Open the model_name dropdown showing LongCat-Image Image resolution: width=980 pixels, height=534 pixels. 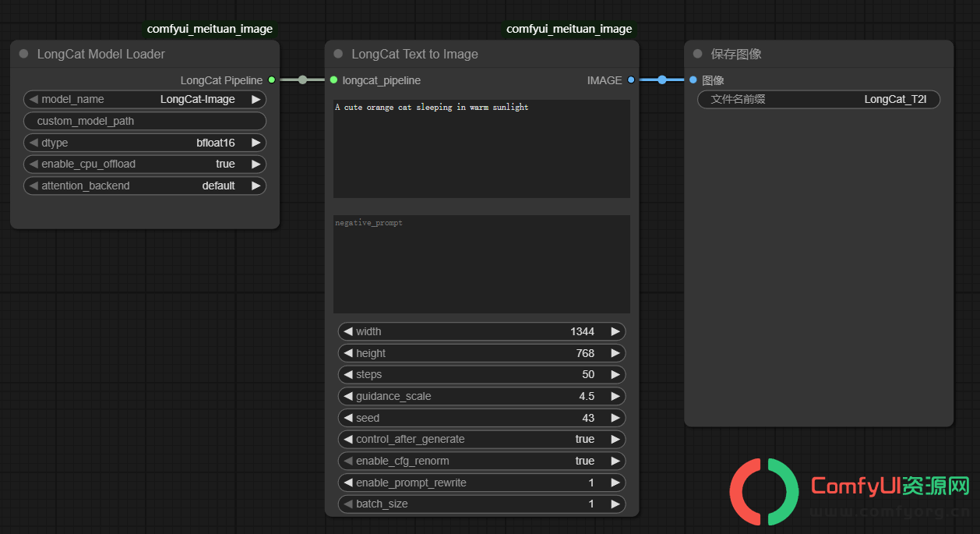tap(145, 99)
